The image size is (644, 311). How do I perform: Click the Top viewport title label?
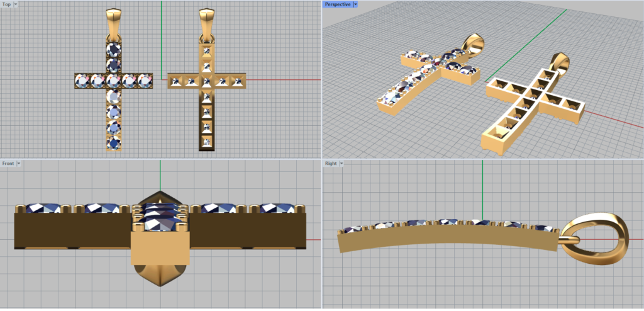[6, 4]
